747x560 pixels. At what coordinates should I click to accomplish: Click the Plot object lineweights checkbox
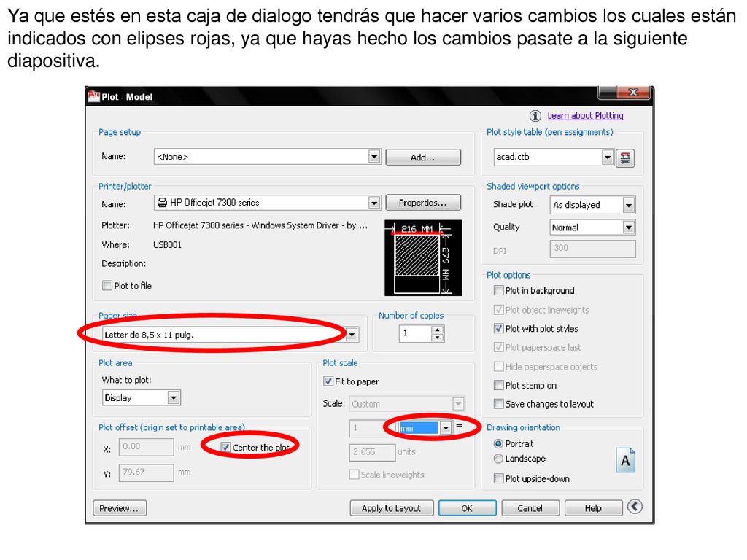coord(498,309)
